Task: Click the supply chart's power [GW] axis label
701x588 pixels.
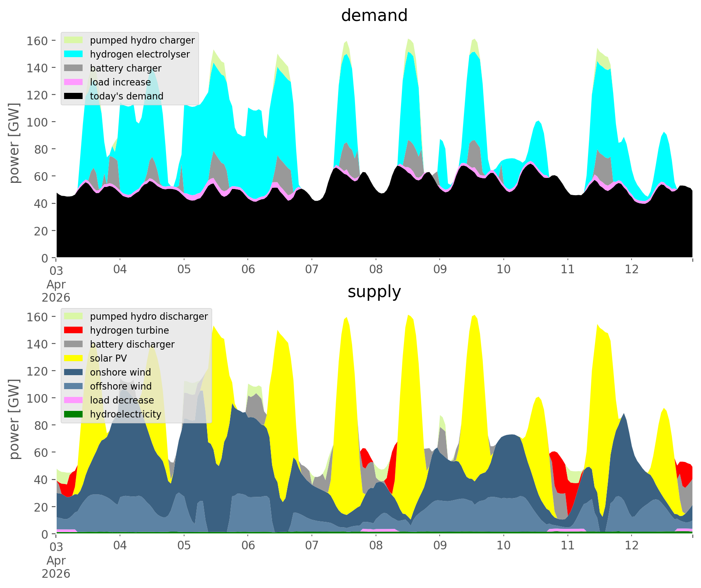Action: click(14, 419)
